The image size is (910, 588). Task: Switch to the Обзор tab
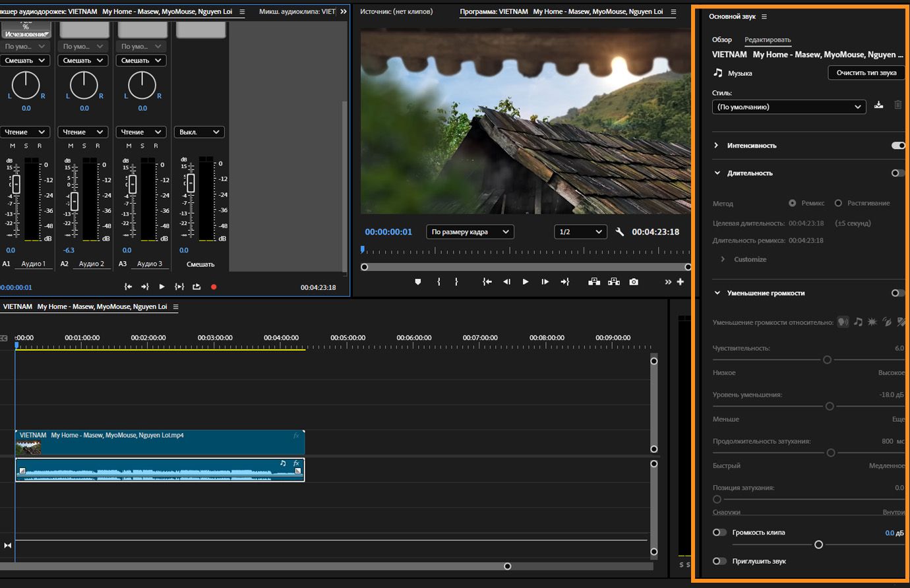tap(721, 40)
